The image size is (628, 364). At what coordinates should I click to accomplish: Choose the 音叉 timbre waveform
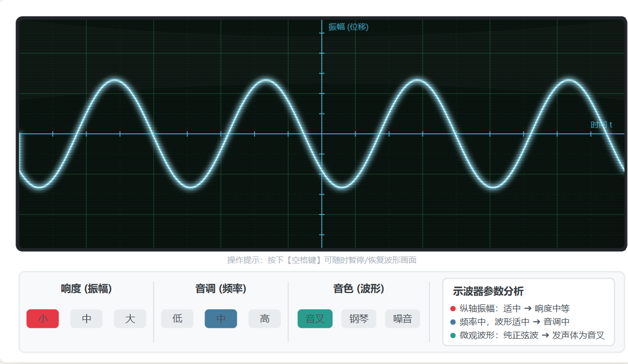tap(315, 319)
